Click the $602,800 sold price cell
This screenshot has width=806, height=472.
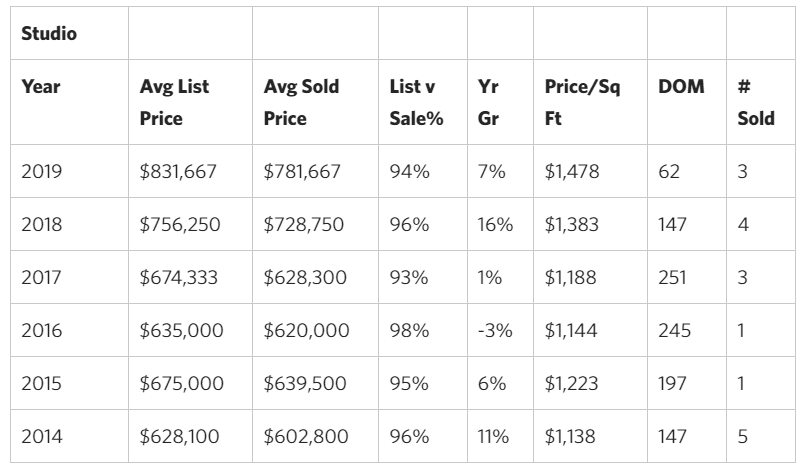click(304, 437)
